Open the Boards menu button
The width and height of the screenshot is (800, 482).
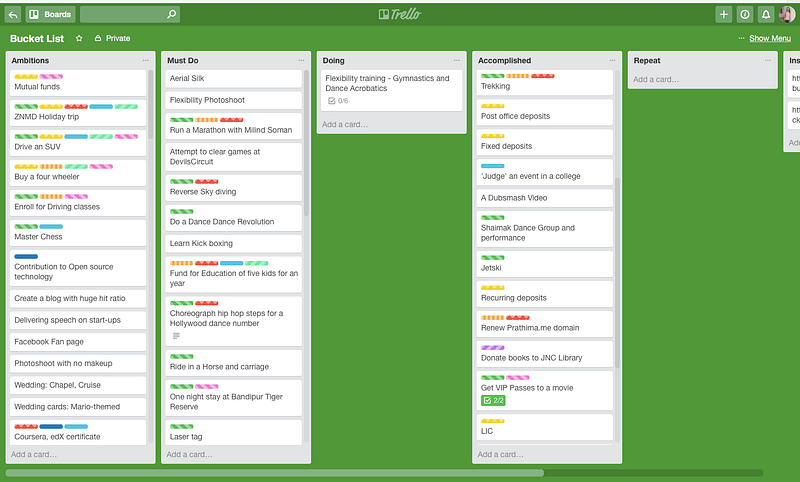point(51,14)
